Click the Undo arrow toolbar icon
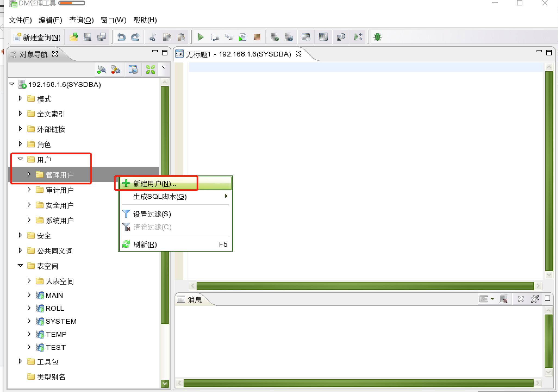Viewport: 558px width, 392px height. 121,37
